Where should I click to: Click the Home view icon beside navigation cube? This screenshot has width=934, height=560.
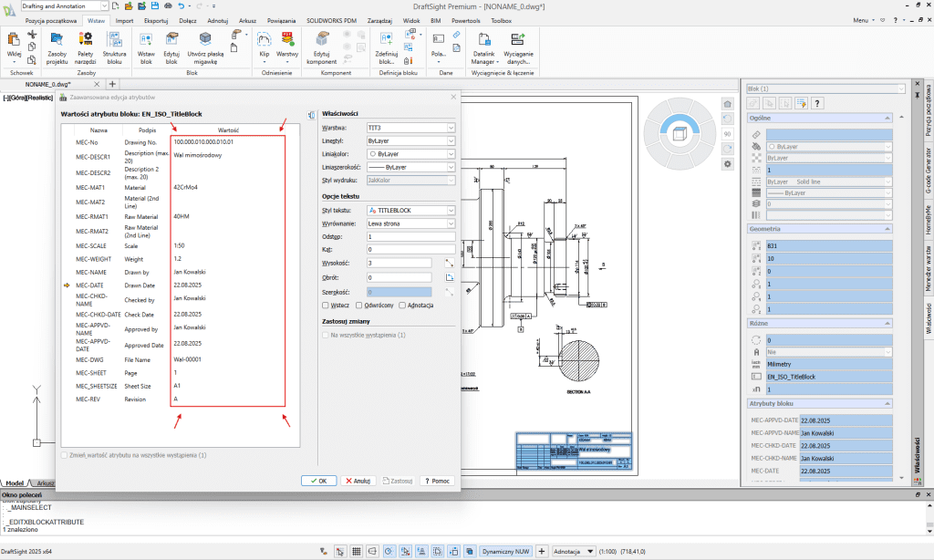(x=727, y=104)
